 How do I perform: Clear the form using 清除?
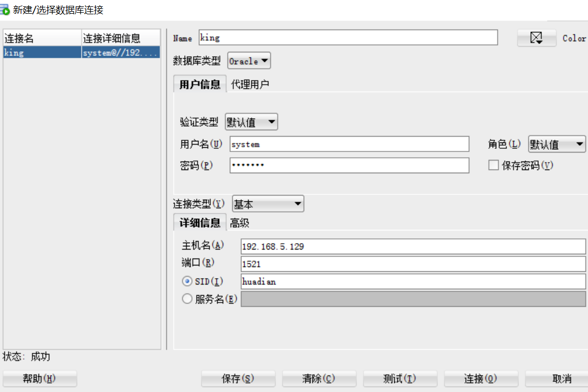(x=319, y=378)
